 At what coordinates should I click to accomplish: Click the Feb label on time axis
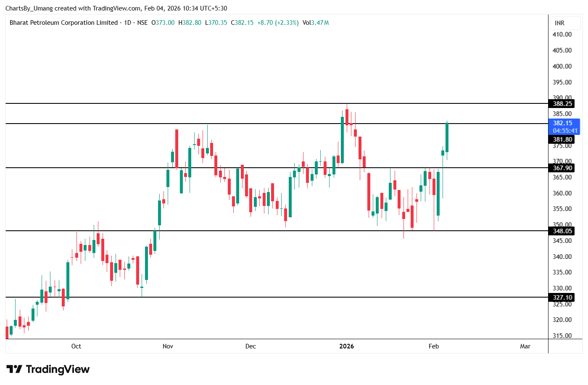click(x=434, y=346)
